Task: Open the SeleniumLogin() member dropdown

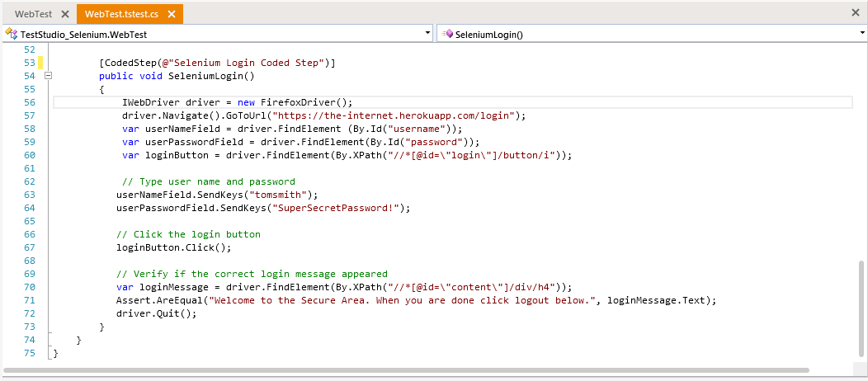Action: (x=863, y=33)
